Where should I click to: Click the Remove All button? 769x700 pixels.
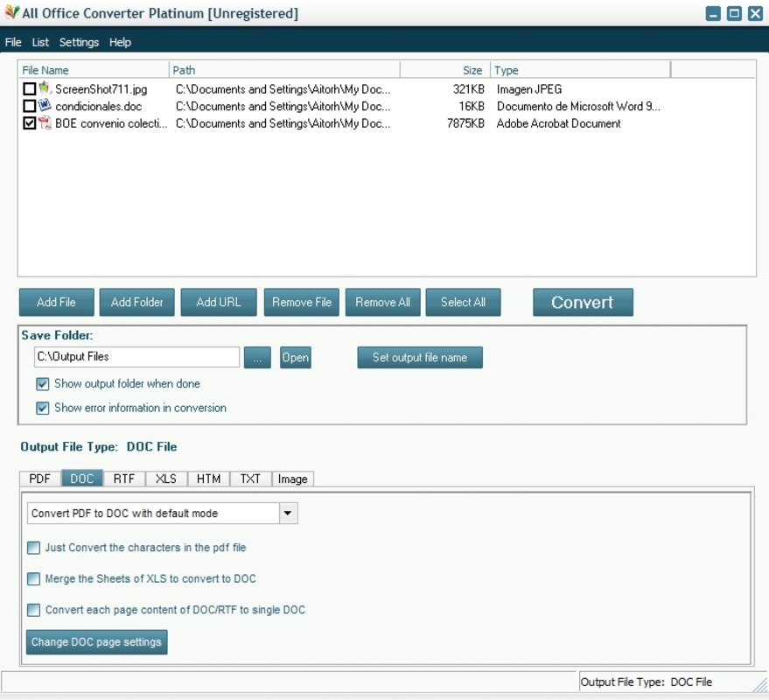point(383,302)
